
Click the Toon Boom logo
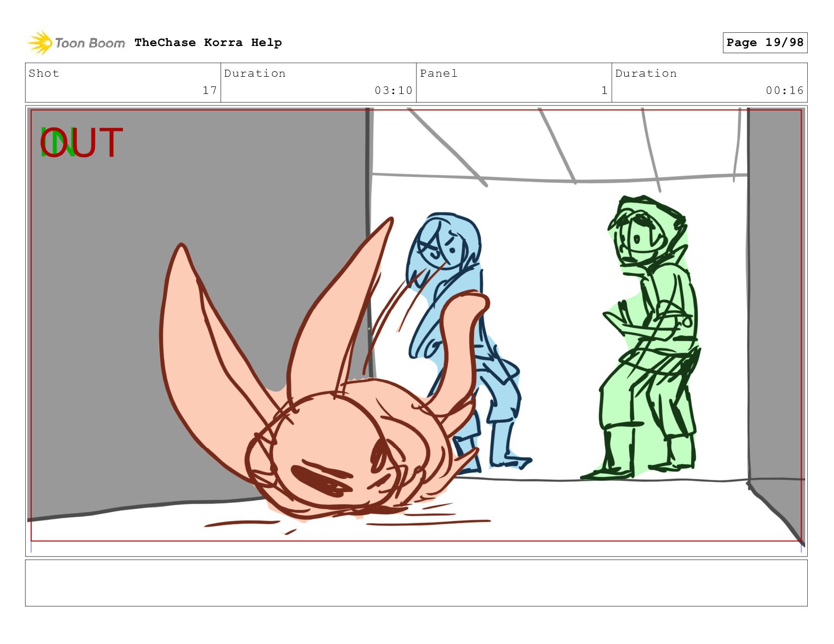tap(76, 43)
